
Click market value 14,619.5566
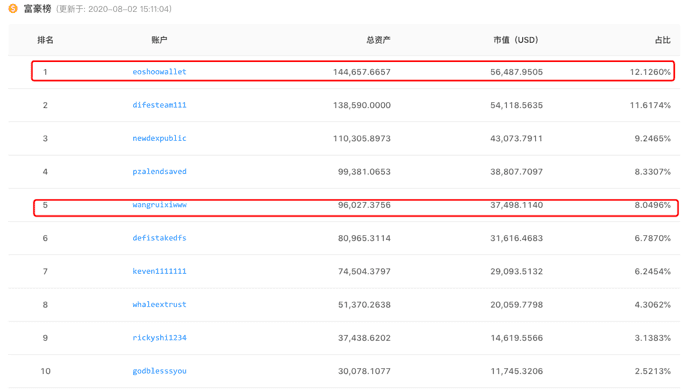(x=516, y=338)
